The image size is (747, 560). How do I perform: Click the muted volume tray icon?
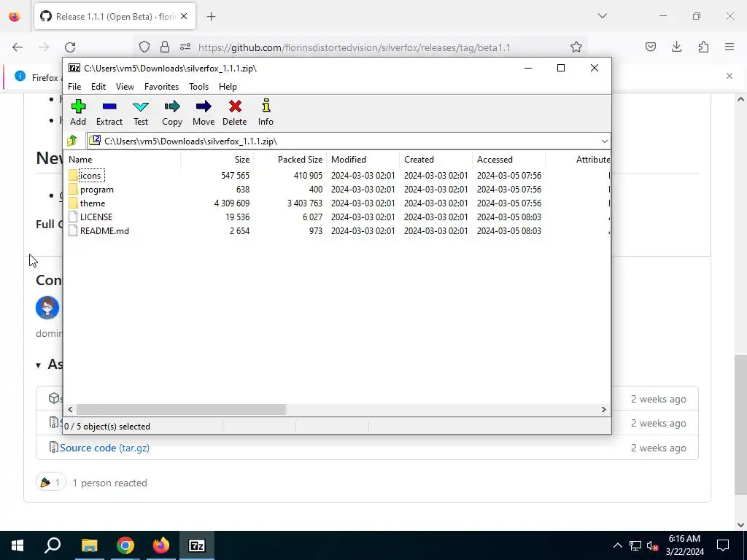coord(653,545)
